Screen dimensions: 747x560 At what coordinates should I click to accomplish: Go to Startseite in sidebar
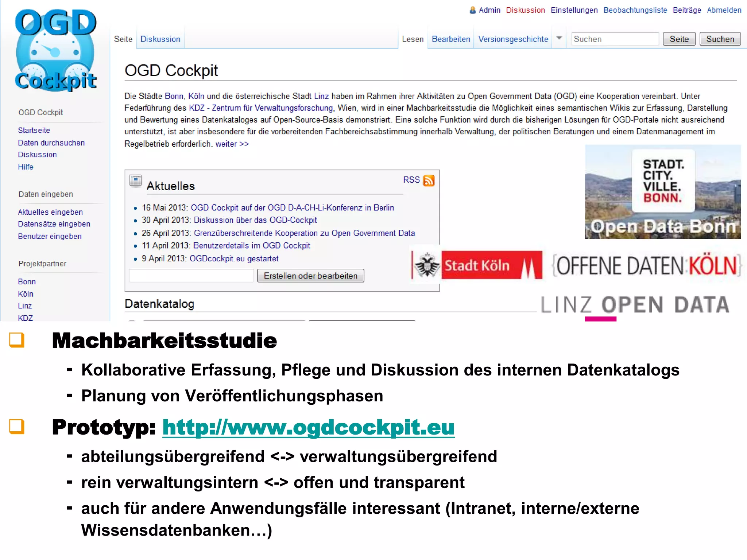[x=34, y=131]
